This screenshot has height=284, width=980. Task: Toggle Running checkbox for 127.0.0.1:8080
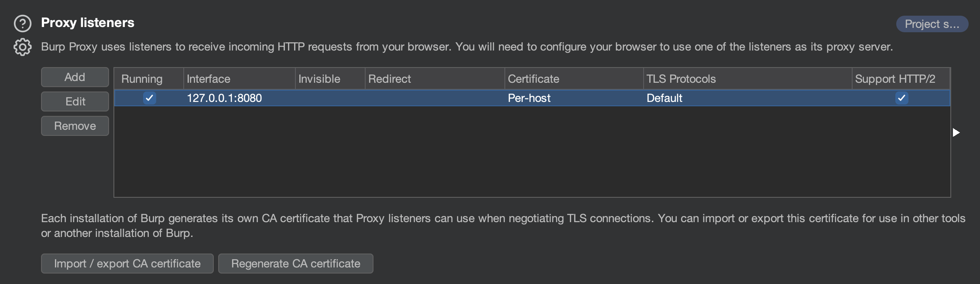coord(149,98)
